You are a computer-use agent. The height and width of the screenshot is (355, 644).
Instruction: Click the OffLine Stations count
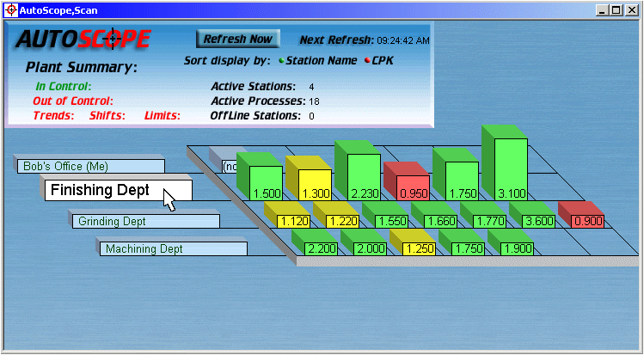[x=311, y=116]
